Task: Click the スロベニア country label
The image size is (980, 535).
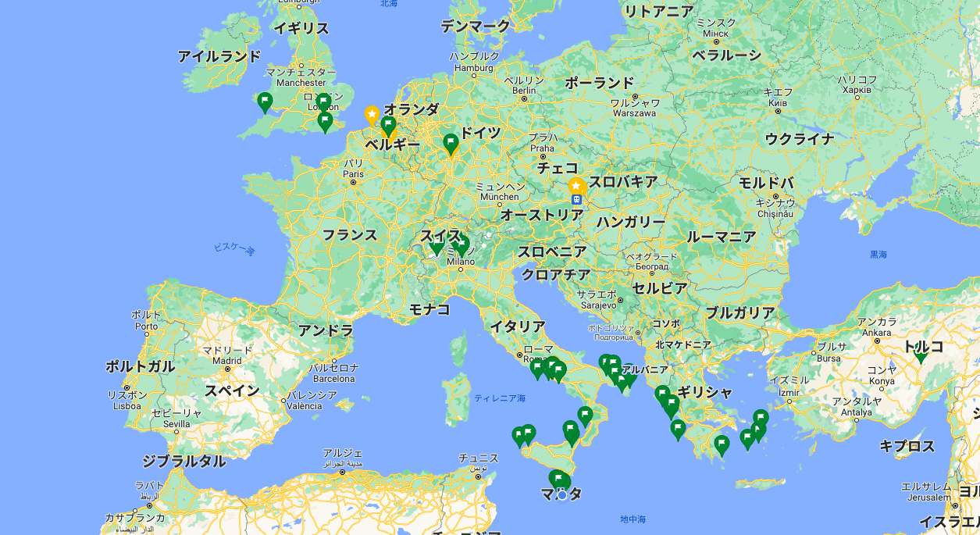Action: (x=552, y=251)
